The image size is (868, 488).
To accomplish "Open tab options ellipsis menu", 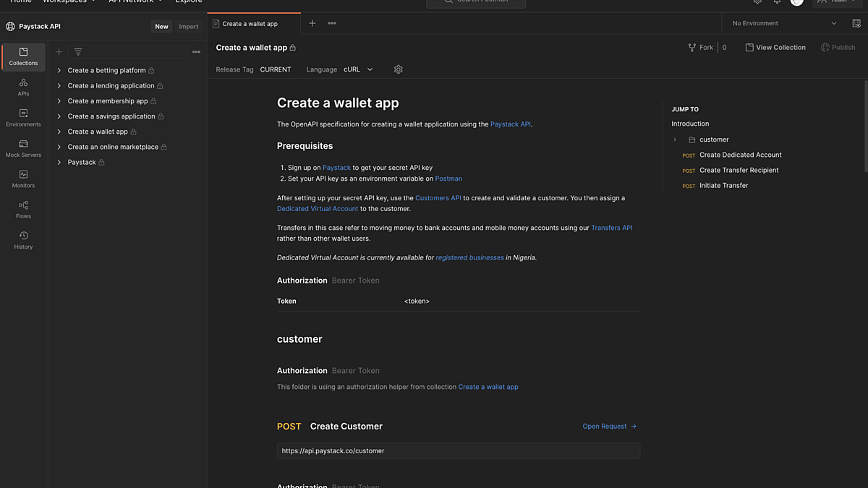I will (x=331, y=23).
